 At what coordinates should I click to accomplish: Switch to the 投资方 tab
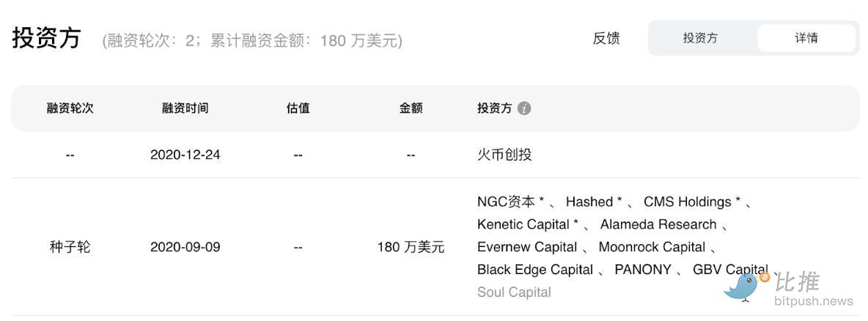700,38
